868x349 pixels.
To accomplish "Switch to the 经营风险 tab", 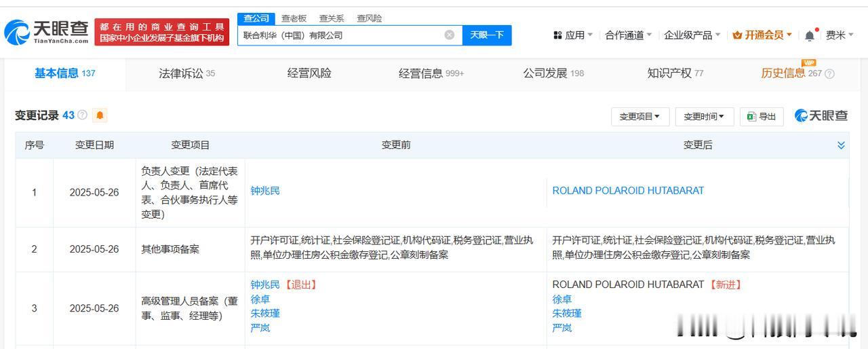I will pyautogui.click(x=309, y=73).
